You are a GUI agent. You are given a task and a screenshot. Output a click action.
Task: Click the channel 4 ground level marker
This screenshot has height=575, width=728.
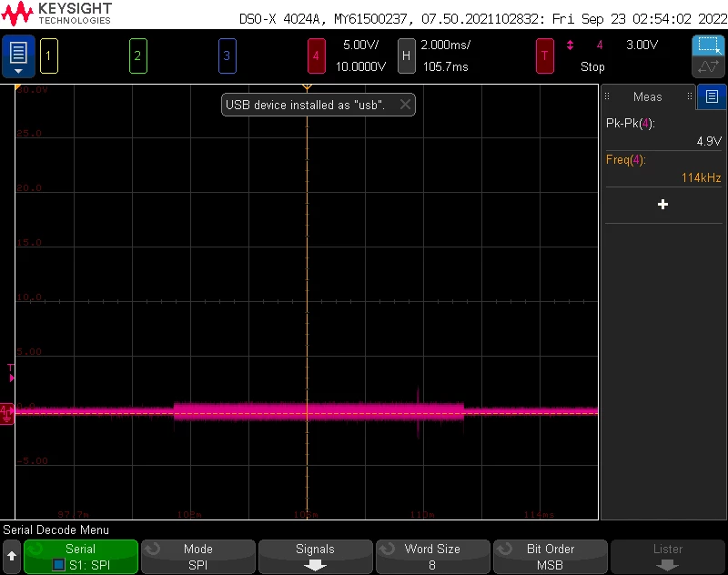[x=6, y=413]
